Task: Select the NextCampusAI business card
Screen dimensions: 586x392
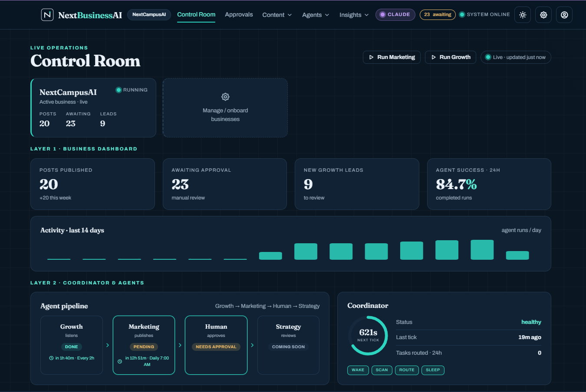Action: click(x=93, y=108)
